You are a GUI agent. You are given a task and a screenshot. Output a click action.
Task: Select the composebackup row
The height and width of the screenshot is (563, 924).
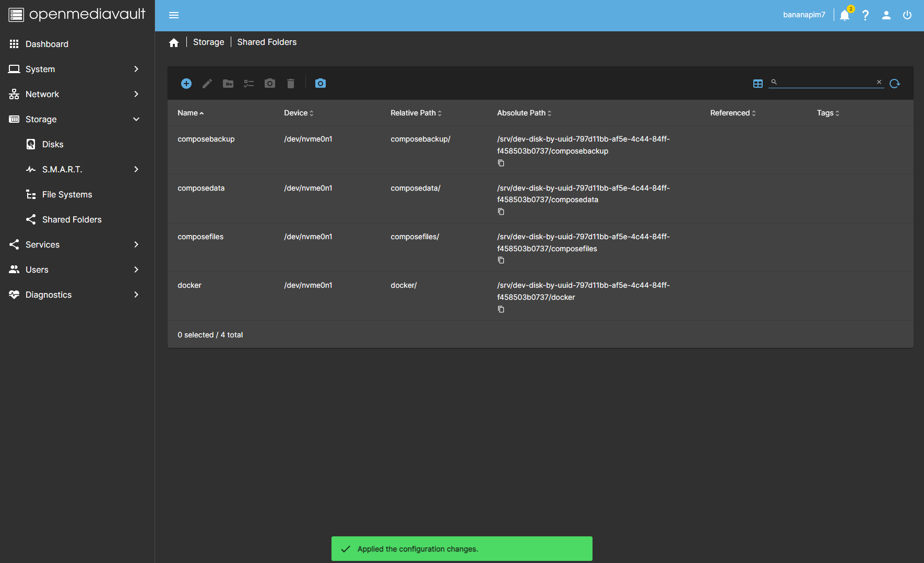click(540, 150)
